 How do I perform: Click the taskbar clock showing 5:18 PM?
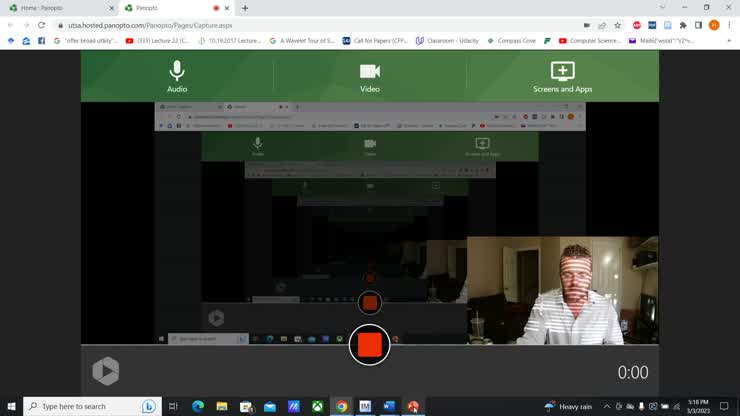click(x=698, y=406)
